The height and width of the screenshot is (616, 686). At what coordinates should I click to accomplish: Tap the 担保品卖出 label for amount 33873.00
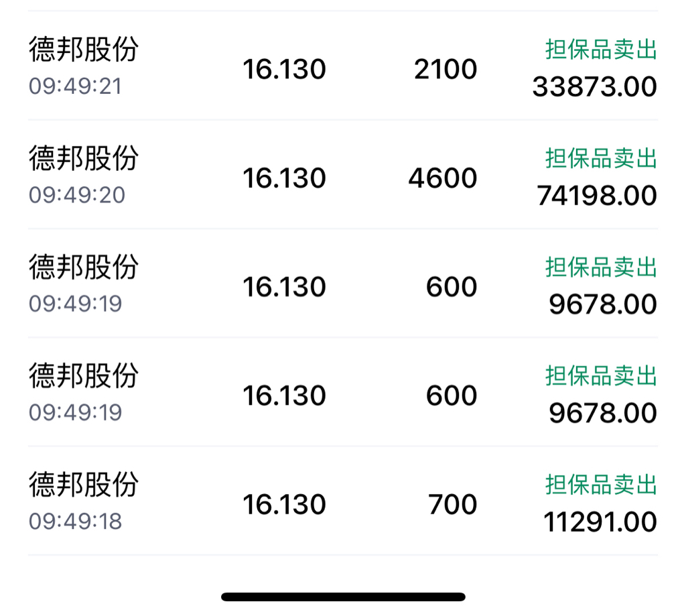[601, 49]
